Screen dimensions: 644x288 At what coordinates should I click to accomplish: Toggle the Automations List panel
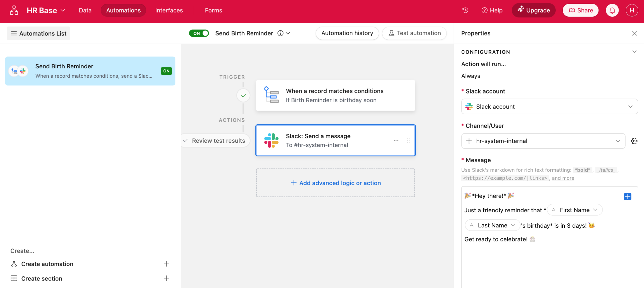click(38, 33)
